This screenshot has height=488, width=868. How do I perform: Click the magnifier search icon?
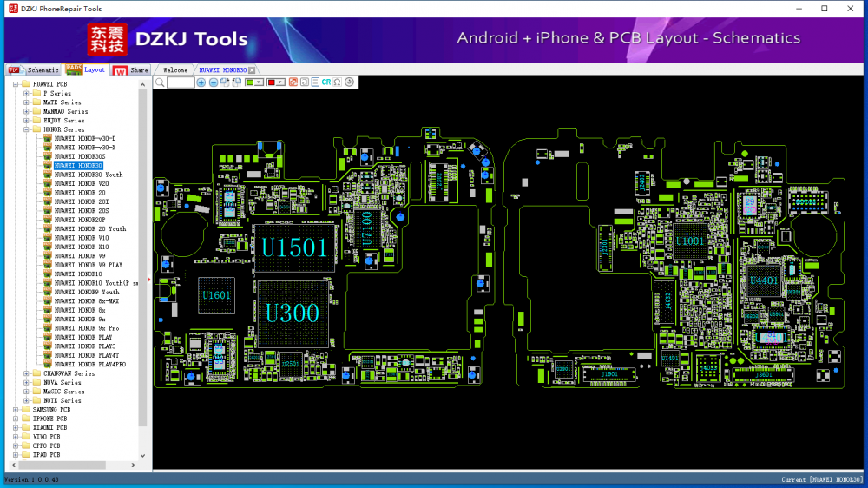point(160,82)
